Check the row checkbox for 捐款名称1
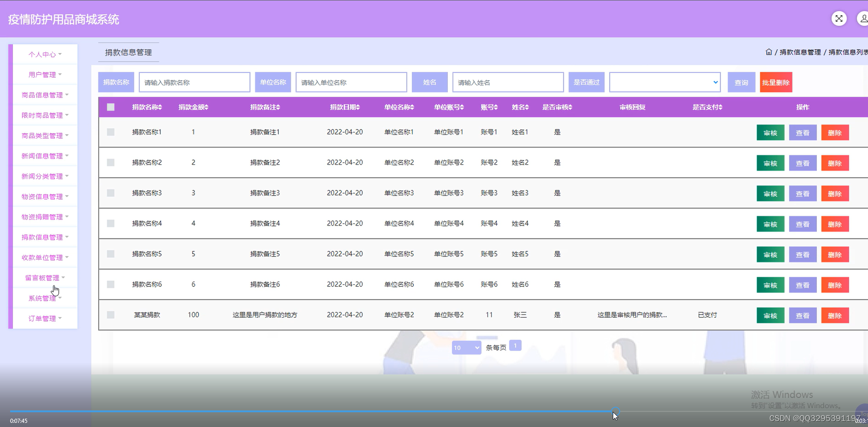 tap(111, 132)
